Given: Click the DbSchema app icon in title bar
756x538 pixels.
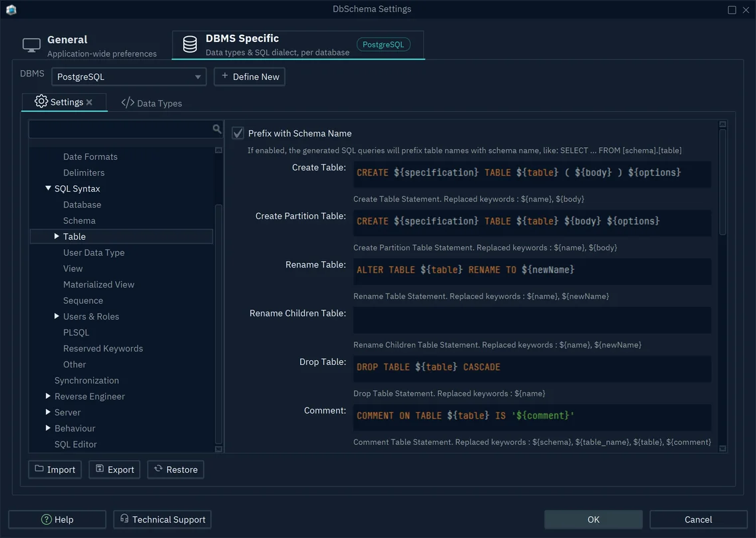Looking at the screenshot, I should pyautogui.click(x=11, y=9).
